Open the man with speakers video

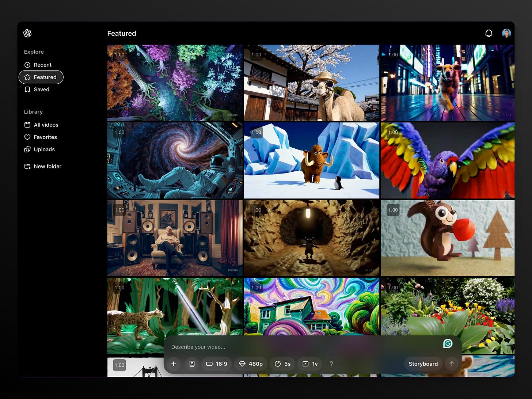tap(175, 238)
